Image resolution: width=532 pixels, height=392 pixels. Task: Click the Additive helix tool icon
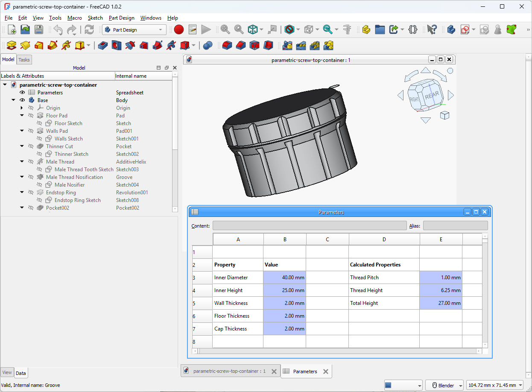66,45
